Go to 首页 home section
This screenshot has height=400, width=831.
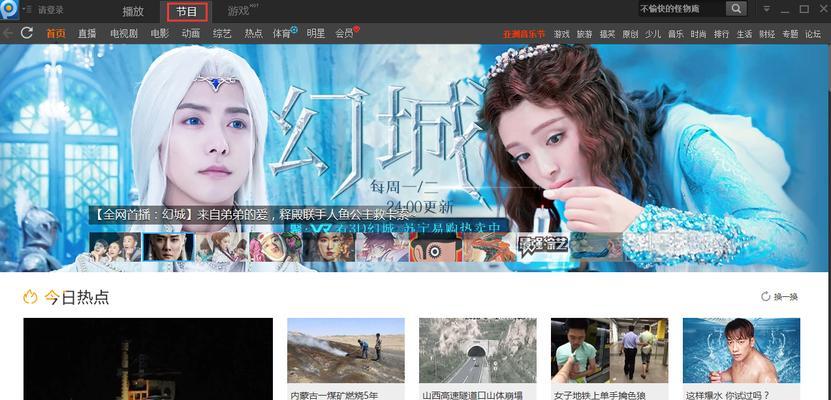(x=56, y=33)
